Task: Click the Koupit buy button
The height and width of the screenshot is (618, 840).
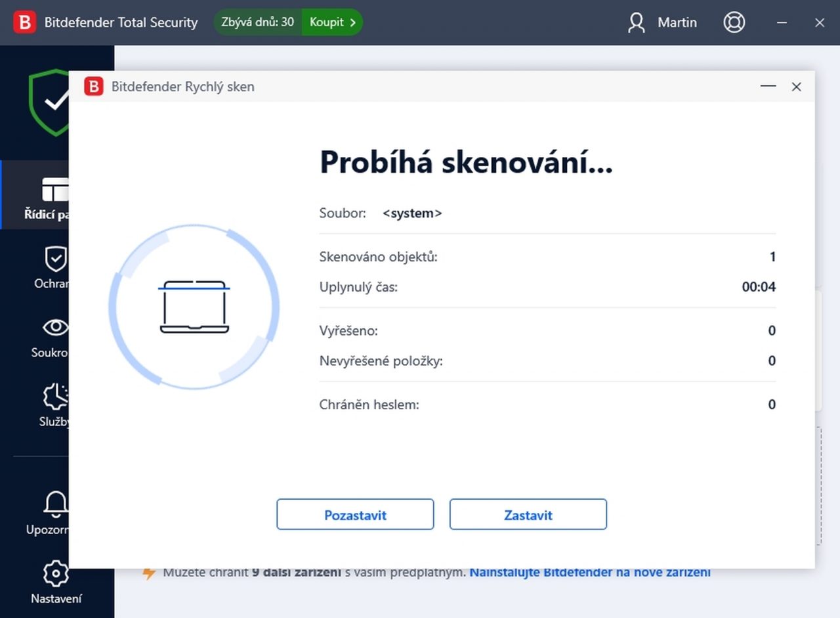Action: pos(332,22)
